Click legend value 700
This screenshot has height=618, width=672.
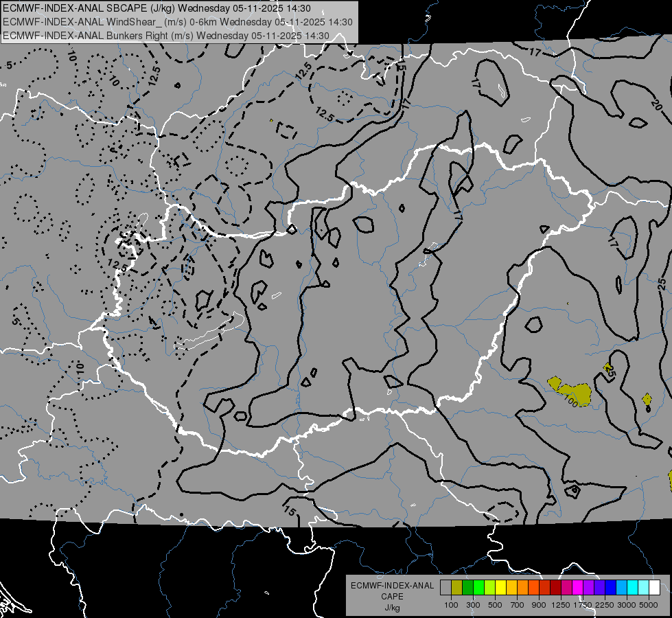tap(518, 605)
